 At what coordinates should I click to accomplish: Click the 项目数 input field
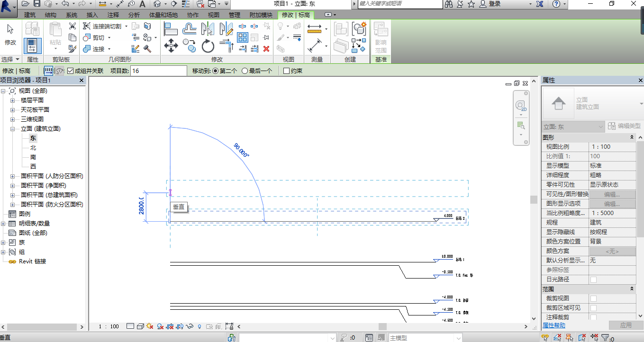pyautogui.click(x=158, y=71)
